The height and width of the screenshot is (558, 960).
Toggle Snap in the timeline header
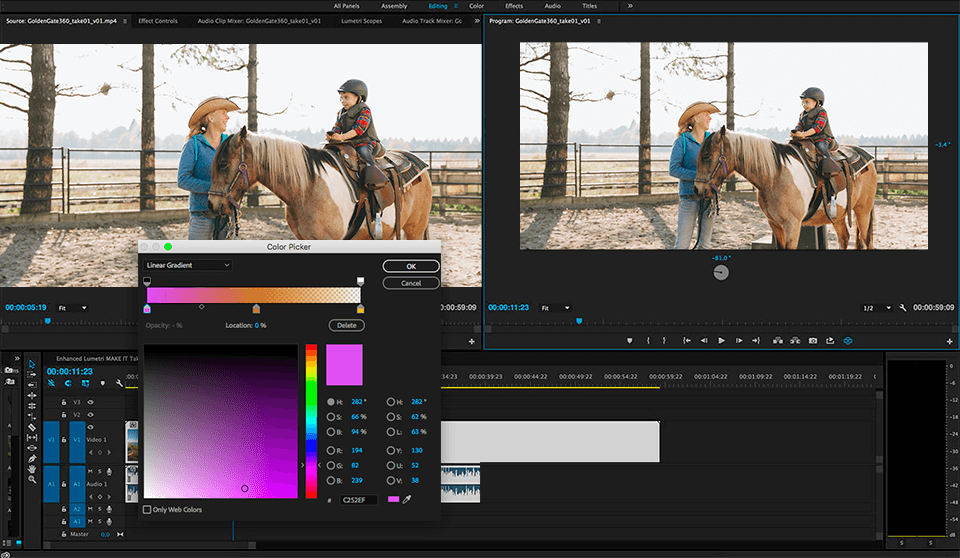(68, 383)
